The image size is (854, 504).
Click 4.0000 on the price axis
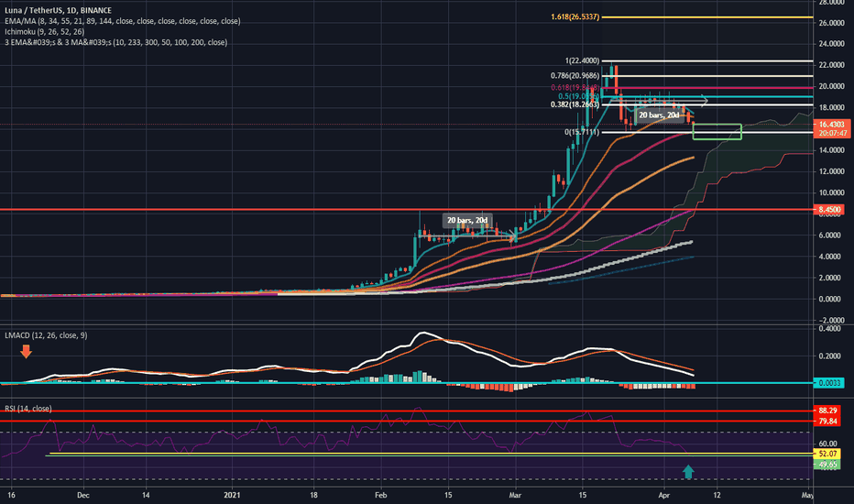coord(831,257)
